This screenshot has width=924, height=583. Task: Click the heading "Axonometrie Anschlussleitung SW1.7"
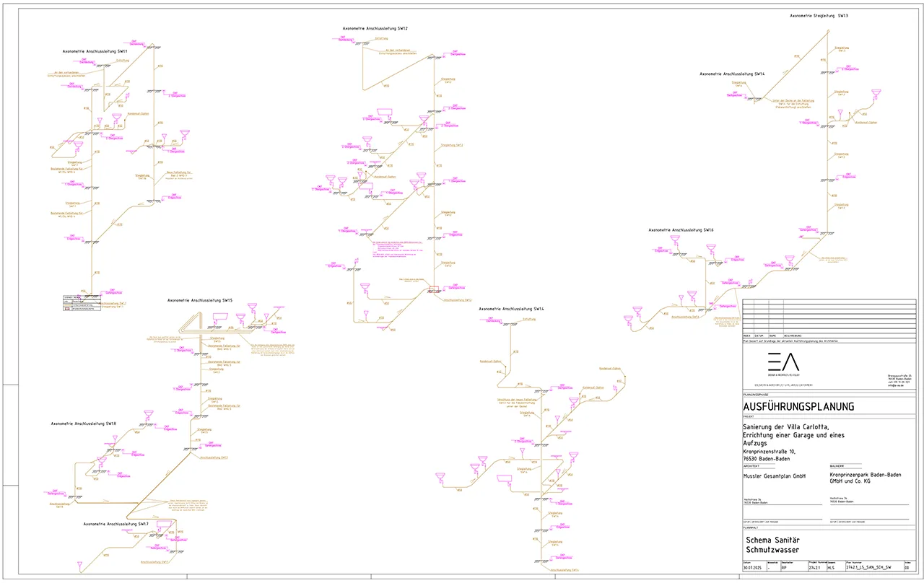click(x=116, y=524)
